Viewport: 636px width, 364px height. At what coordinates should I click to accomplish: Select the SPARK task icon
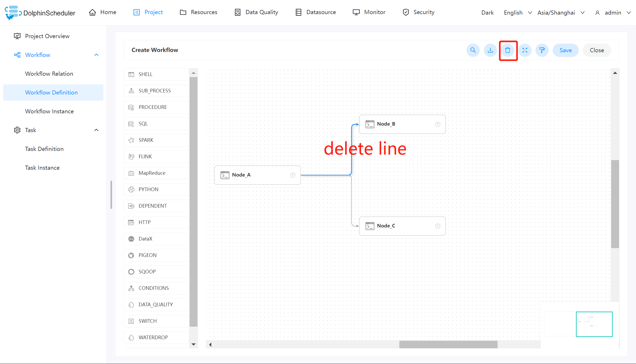pos(131,140)
